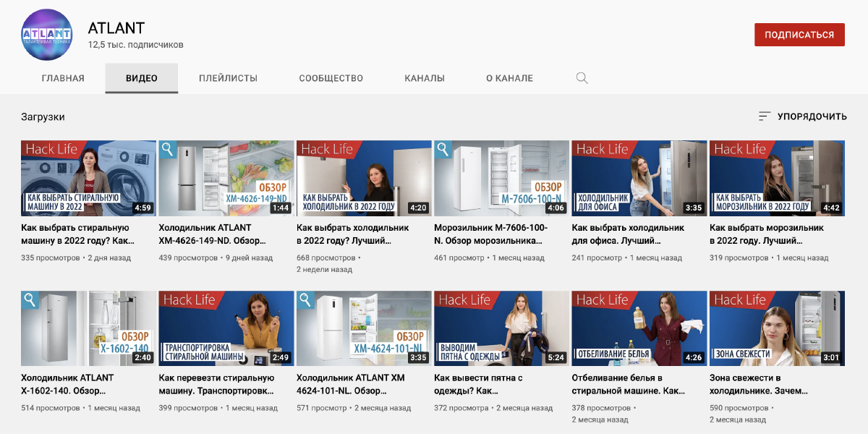Image resolution: width=868 pixels, height=434 pixels.
Task: Open title 'Холодильник ATLANT XM-4626-149-ND. Обзор'
Action: (x=213, y=234)
